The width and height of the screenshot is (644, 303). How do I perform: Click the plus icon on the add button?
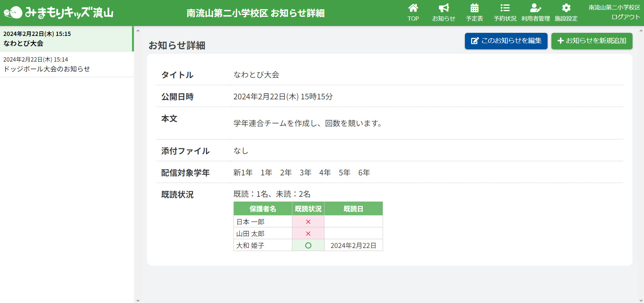(x=561, y=41)
